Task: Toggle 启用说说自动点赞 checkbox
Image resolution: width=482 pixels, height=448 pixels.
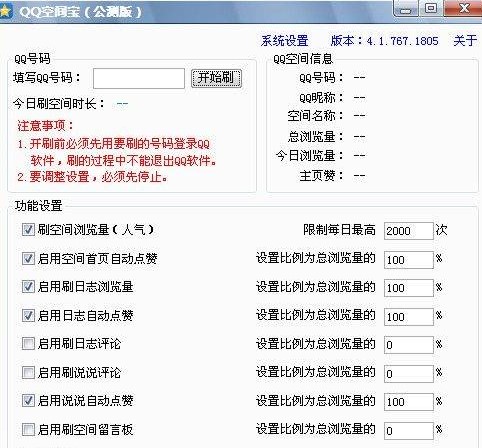Action: 28,401
